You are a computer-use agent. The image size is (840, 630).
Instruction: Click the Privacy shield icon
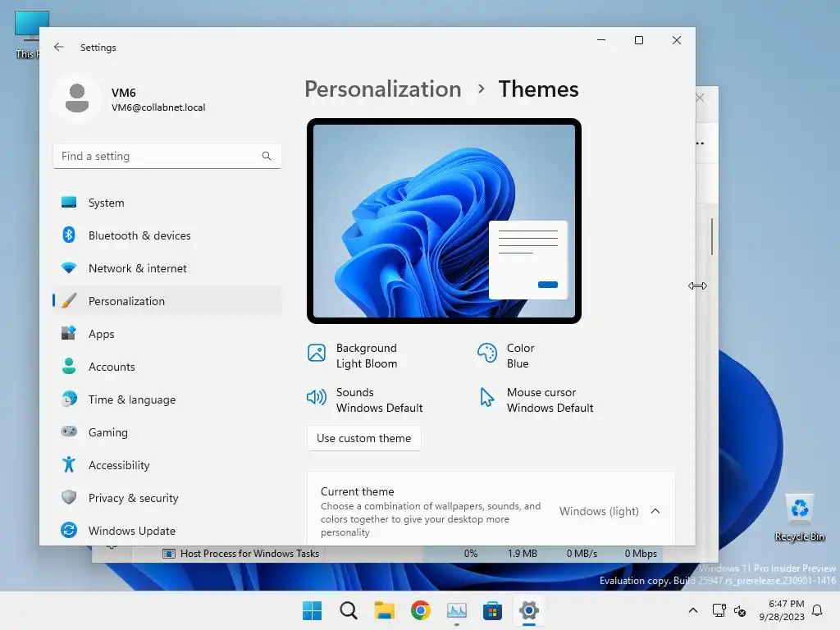point(69,497)
